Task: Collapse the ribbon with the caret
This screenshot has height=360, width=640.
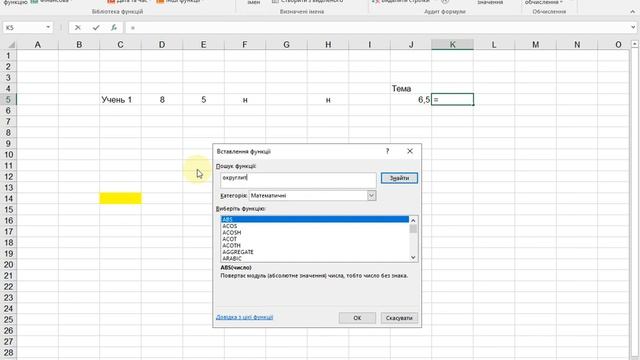Action: pyautogui.click(x=633, y=12)
